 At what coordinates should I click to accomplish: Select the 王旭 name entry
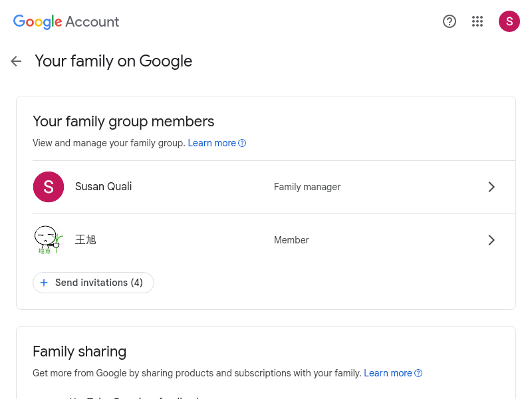coord(86,240)
